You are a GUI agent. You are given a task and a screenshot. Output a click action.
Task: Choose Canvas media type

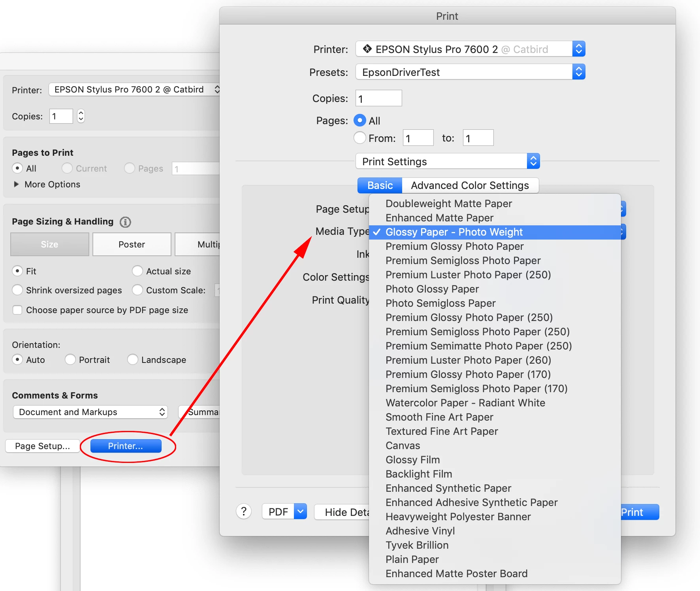[x=495, y=446]
